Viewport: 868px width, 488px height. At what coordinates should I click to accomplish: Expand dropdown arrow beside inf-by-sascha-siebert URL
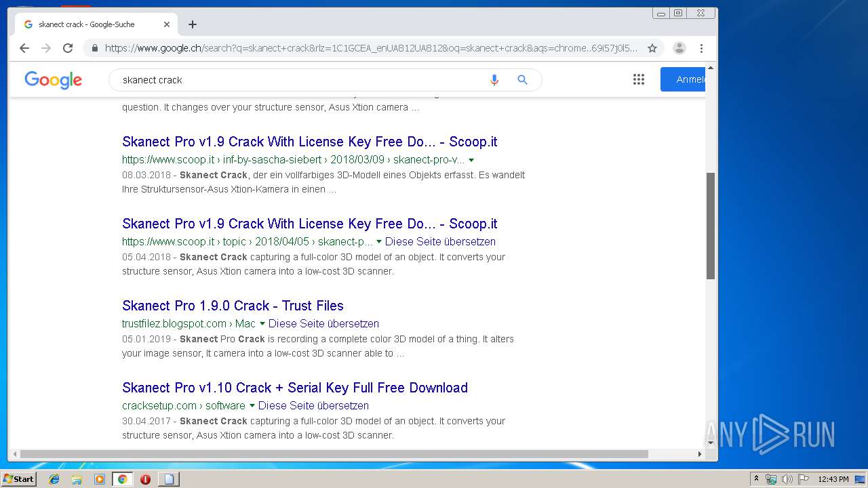[471, 160]
